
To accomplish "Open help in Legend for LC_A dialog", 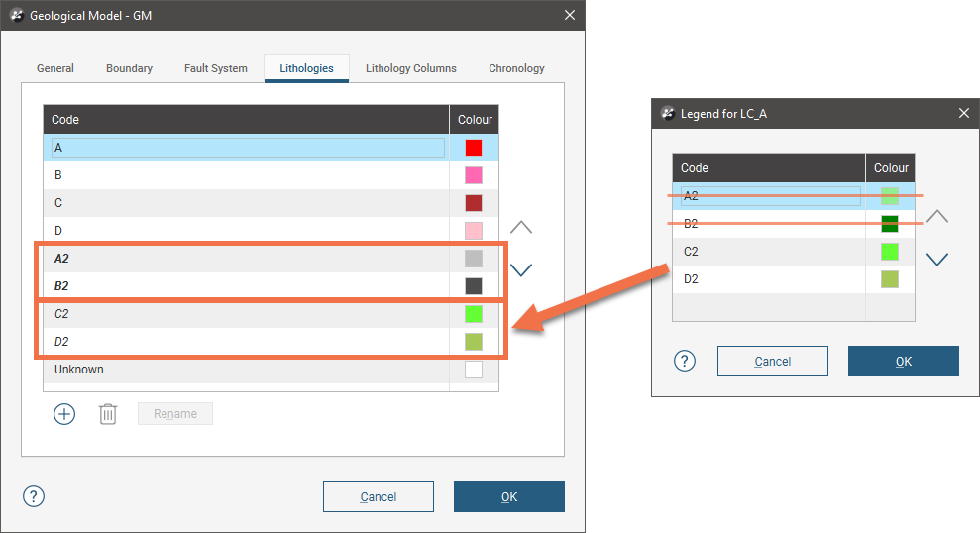I will click(x=685, y=362).
